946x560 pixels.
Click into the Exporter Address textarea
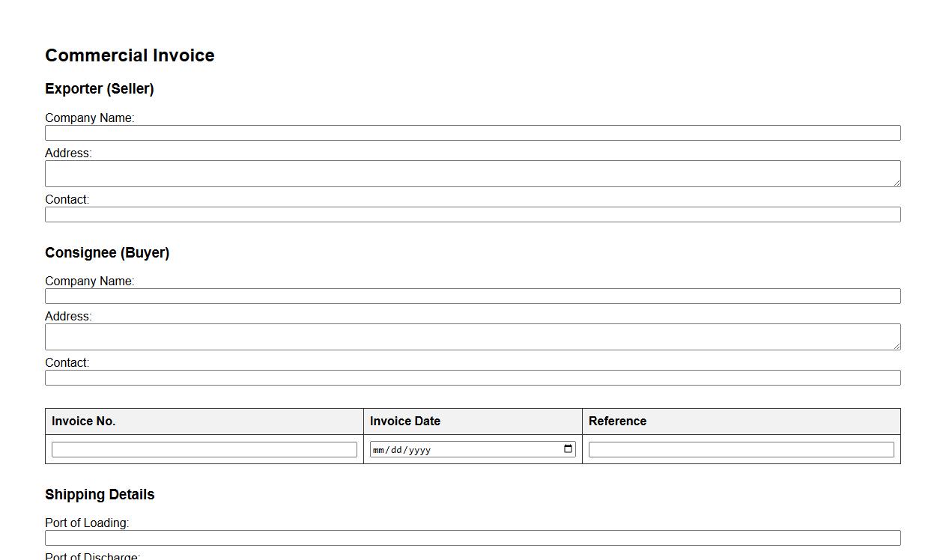click(473, 174)
